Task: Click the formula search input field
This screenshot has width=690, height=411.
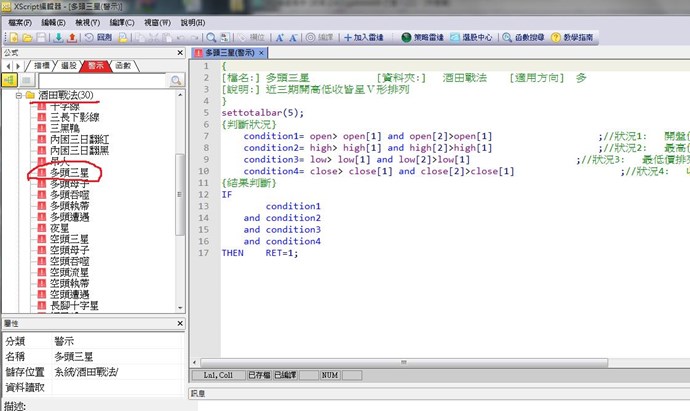Action: coord(98,80)
